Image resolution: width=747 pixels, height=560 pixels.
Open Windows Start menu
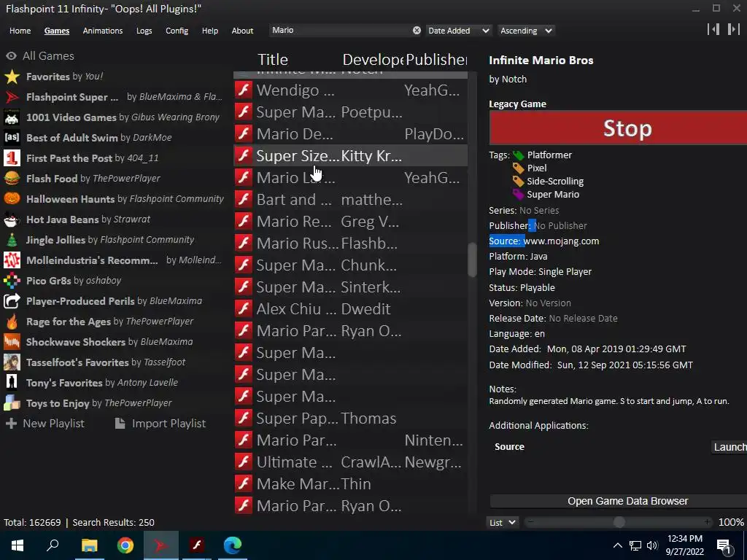[18, 545]
